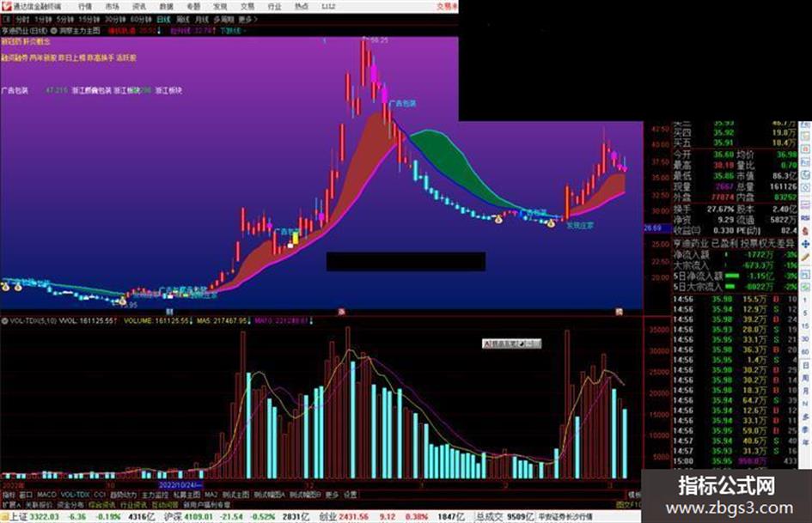The image size is (812, 523).
Task: Select the 周线 weekly chart tab
Action: [183, 19]
